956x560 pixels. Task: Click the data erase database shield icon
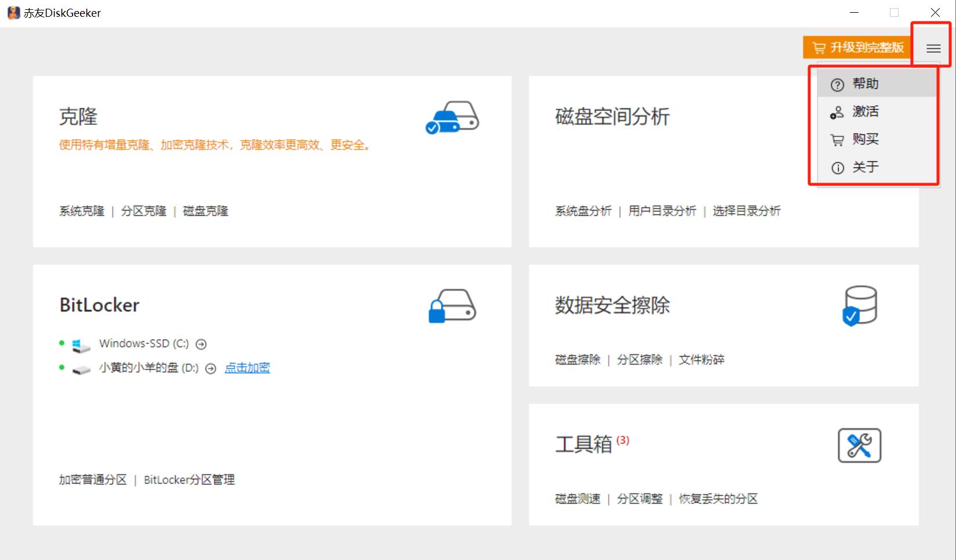(x=859, y=306)
